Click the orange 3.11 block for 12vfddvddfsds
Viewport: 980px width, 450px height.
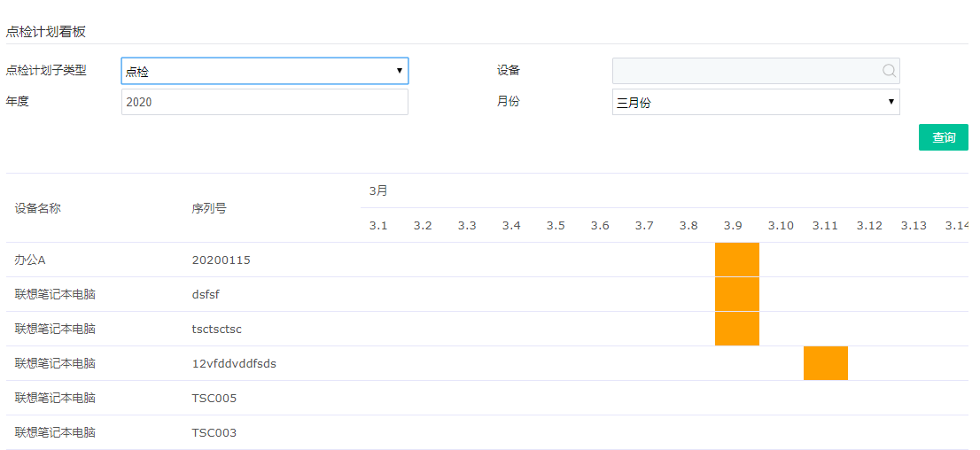point(825,363)
